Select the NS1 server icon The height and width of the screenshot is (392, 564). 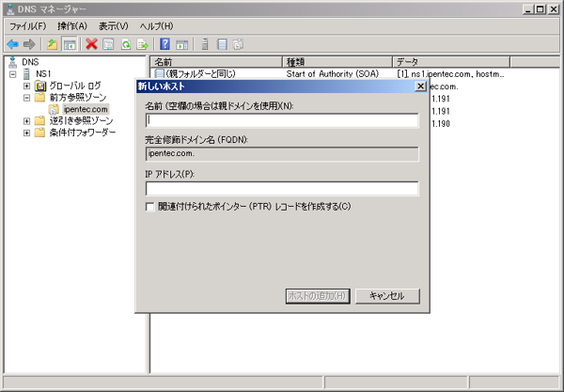(x=26, y=74)
